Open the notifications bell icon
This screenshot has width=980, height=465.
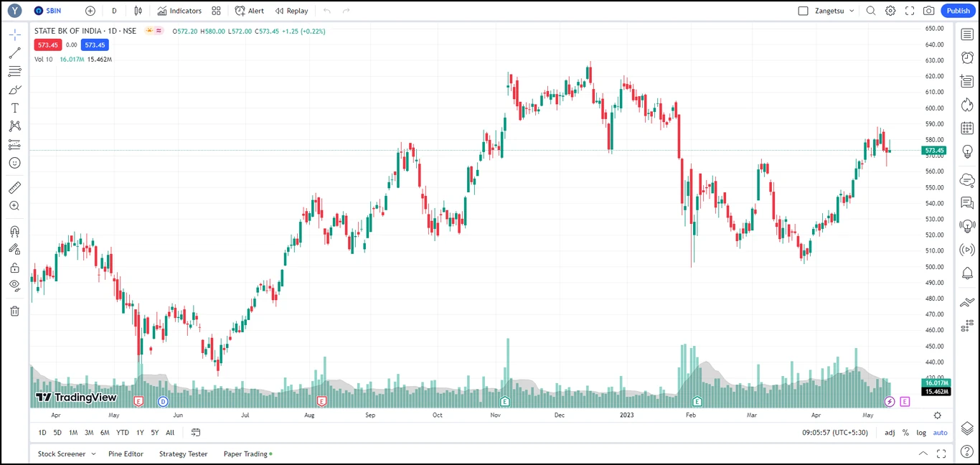pyautogui.click(x=967, y=273)
